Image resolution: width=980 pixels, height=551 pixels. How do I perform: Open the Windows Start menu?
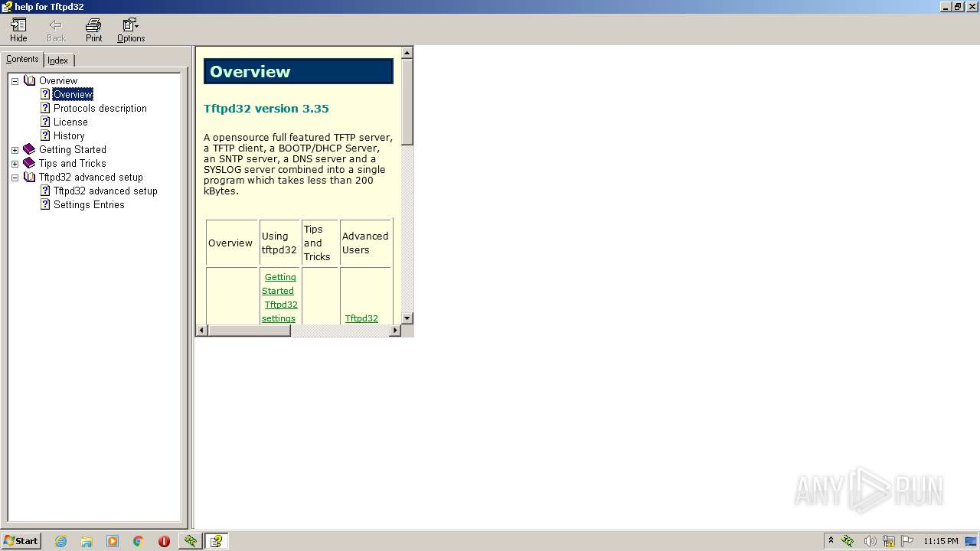point(21,541)
